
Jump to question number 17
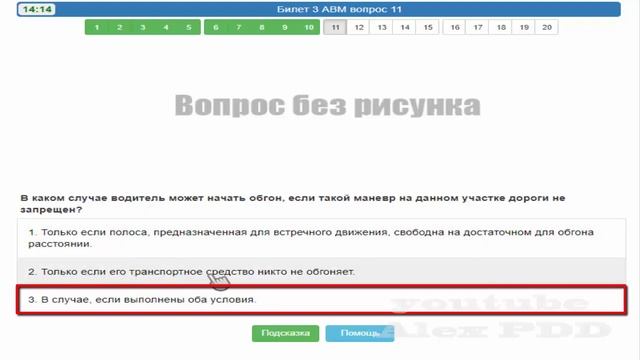tap(478, 27)
